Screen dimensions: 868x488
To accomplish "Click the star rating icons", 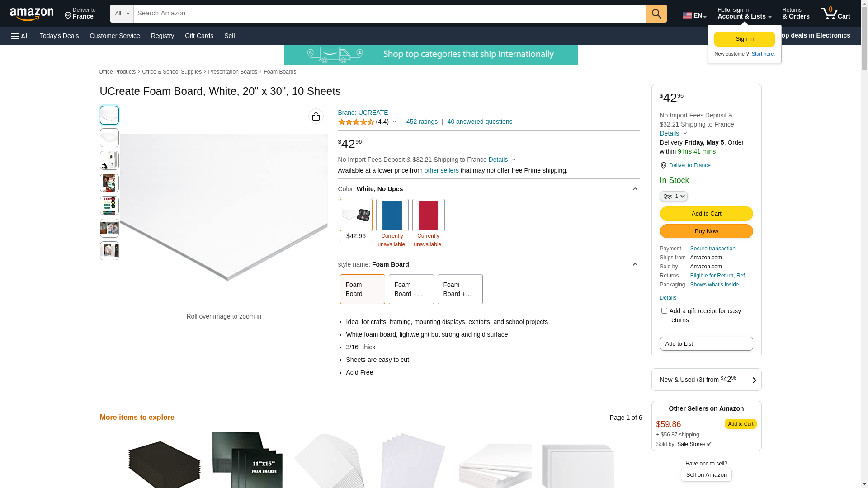I will point(356,122).
